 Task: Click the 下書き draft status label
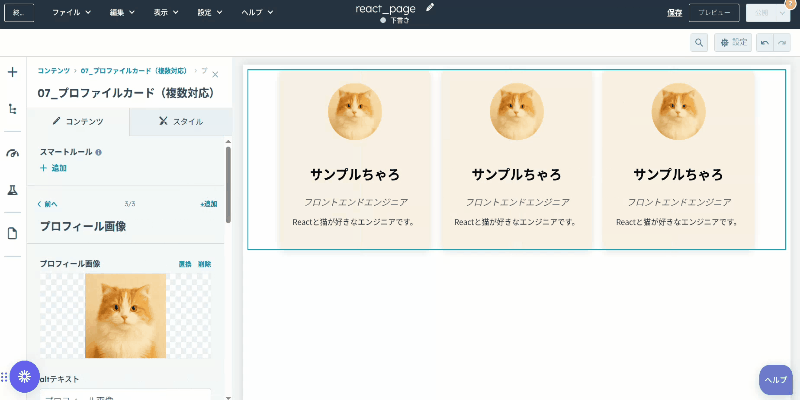[x=400, y=20]
